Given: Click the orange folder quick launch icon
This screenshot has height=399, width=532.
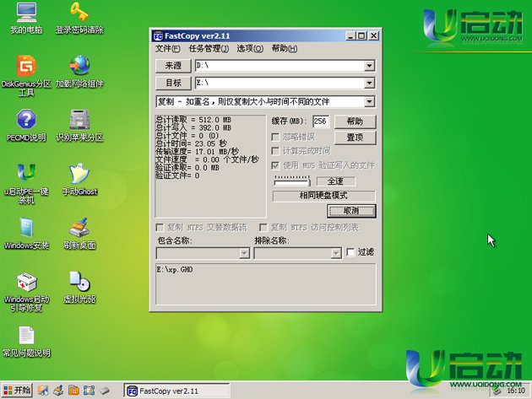Looking at the screenshot, I should tap(73, 391).
